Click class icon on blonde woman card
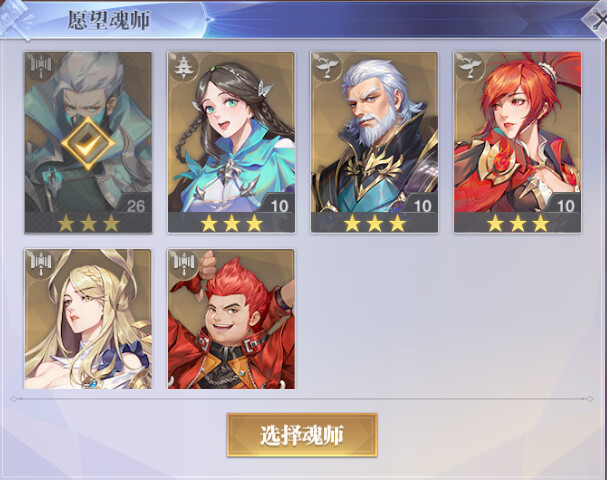 pos(41,263)
